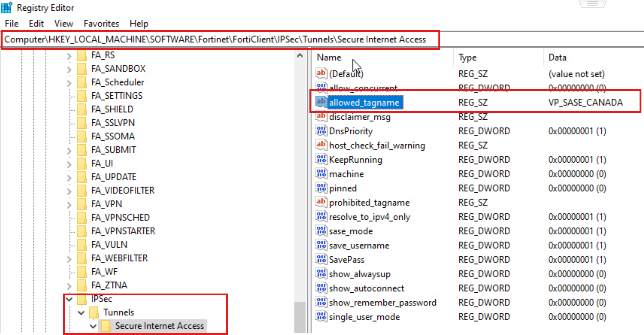Expand the FA_SANDBOX key
644x335 pixels.
[x=69, y=69]
